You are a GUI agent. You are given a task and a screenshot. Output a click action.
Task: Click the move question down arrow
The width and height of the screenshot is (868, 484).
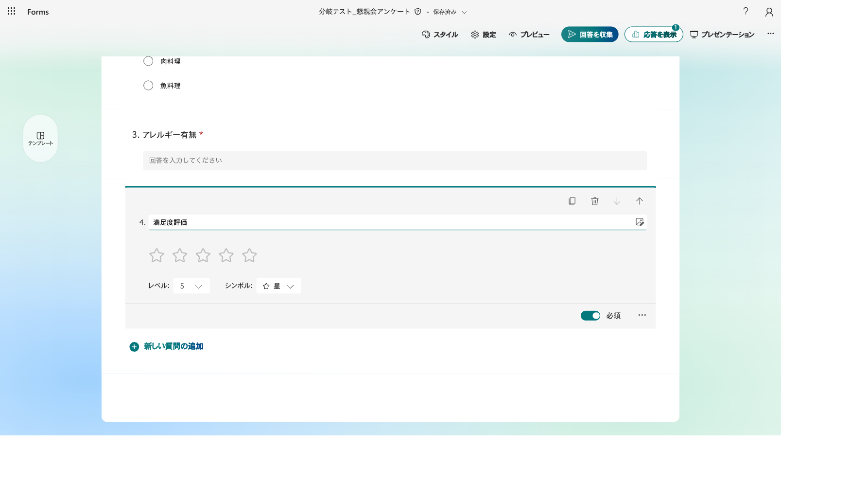pos(617,201)
